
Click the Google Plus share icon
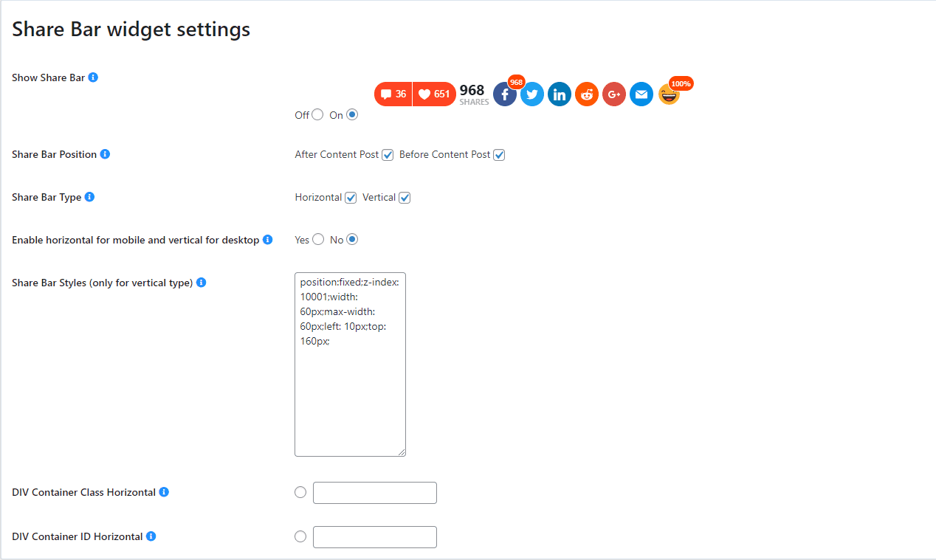click(614, 94)
